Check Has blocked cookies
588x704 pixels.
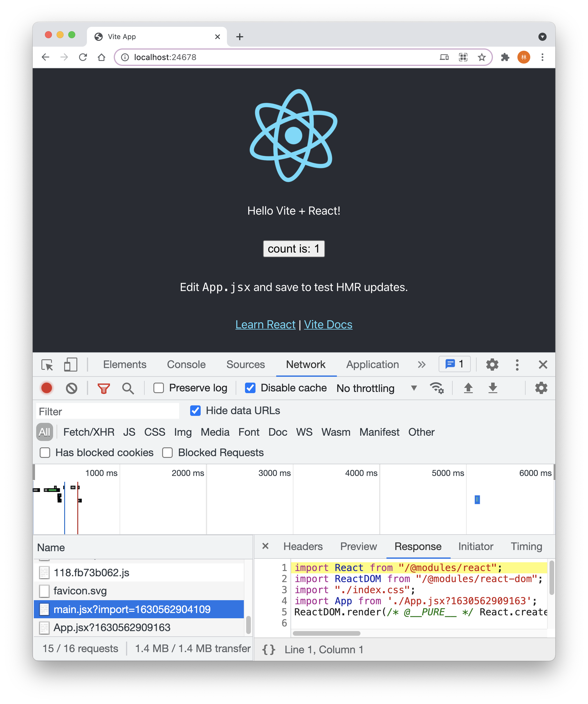45,453
